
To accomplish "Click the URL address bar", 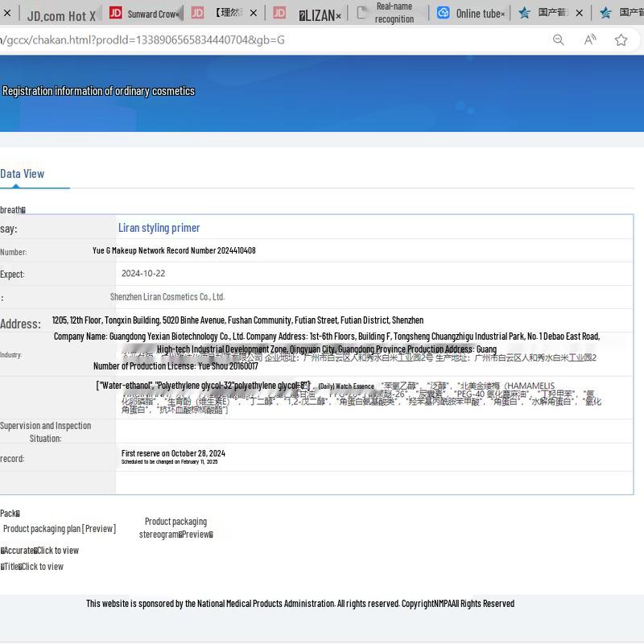I will [242, 39].
